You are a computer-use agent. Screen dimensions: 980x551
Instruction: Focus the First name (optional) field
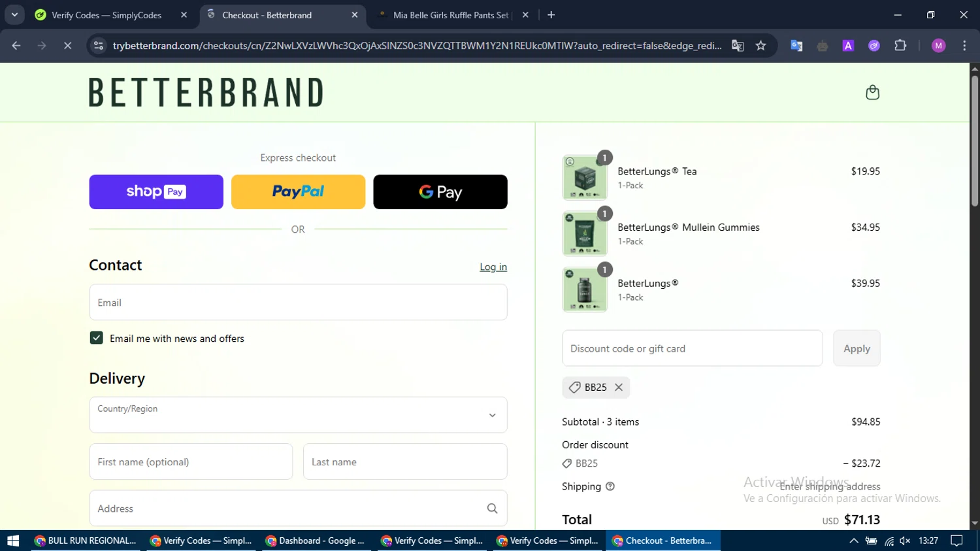click(x=191, y=461)
